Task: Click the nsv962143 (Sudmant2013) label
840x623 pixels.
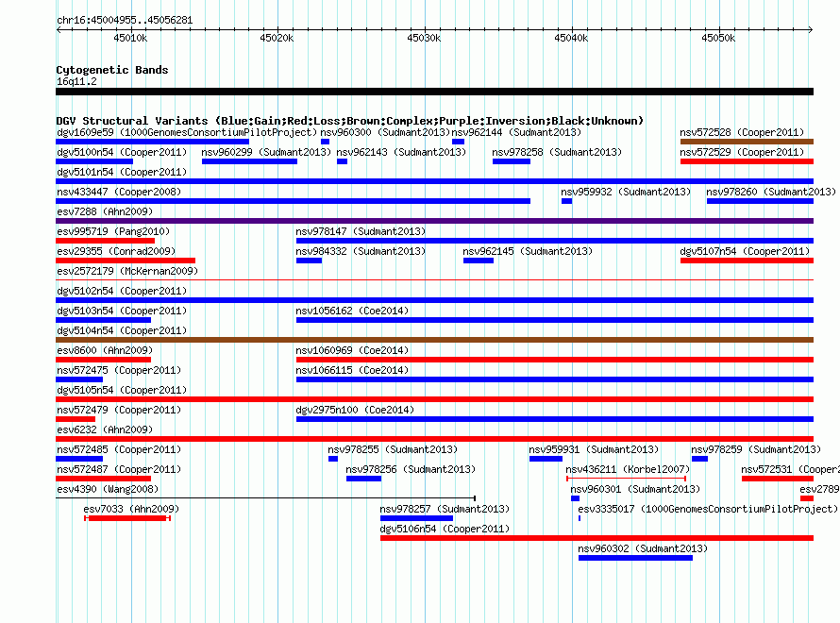Action: coord(401,152)
